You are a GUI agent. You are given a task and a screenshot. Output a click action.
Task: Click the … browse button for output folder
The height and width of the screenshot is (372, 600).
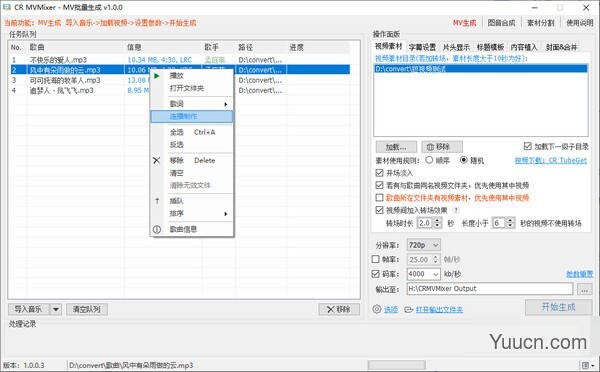pyautogui.click(x=584, y=289)
